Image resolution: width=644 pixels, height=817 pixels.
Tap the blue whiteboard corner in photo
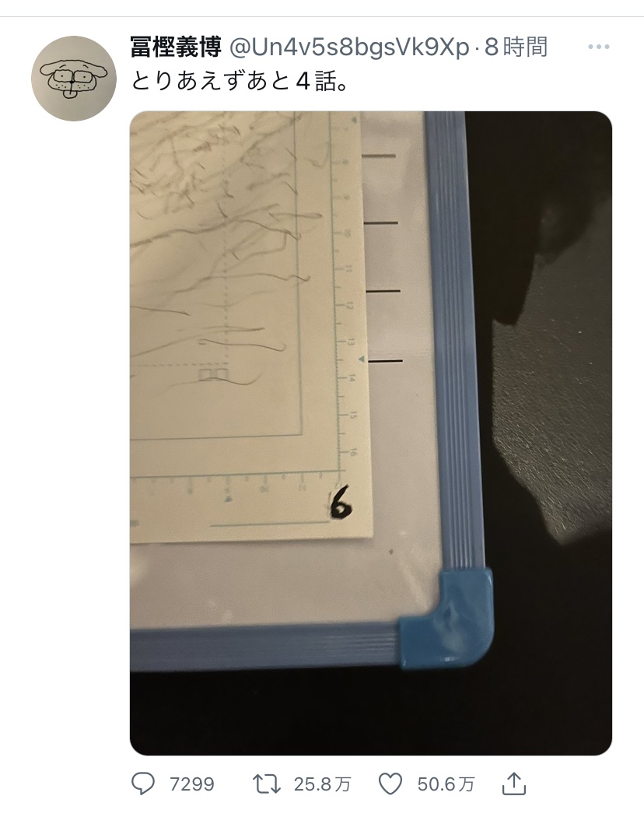(x=446, y=618)
